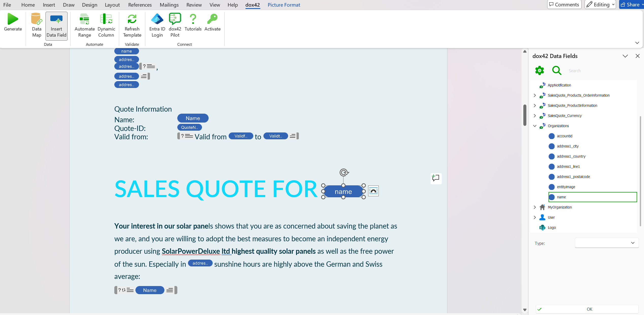Open task pane options chevron
Image resolution: width=644 pixels, height=315 pixels.
point(625,56)
